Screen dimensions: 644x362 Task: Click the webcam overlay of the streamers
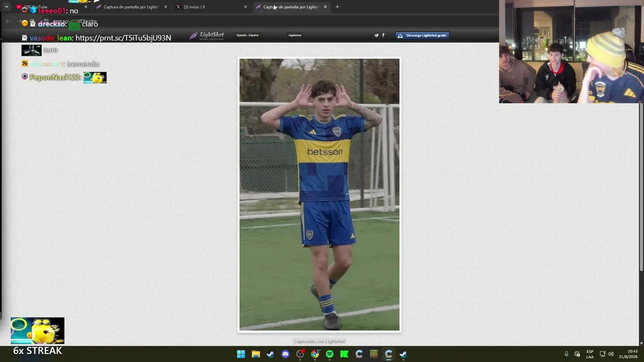pos(572,52)
